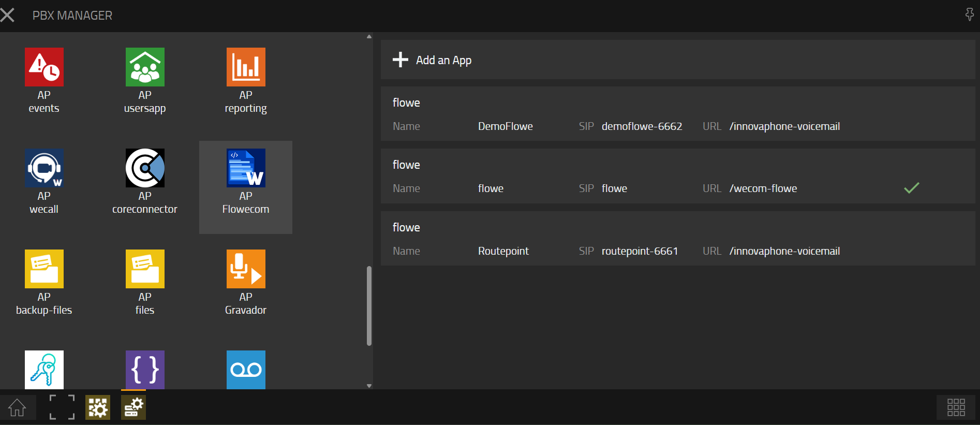The height and width of the screenshot is (425, 980).
Task: Select the AP usersapp icon
Action: click(145, 67)
